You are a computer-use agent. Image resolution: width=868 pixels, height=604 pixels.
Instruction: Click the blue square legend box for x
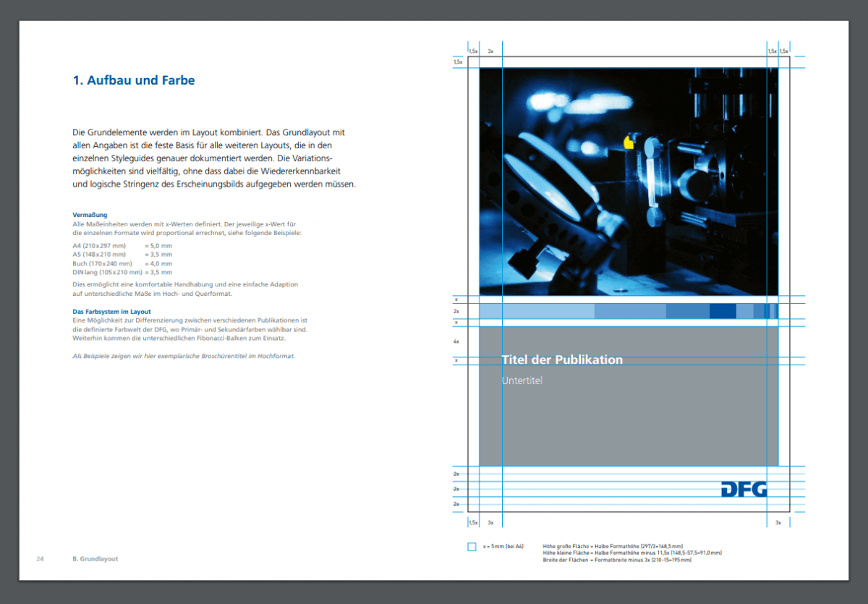[x=472, y=547]
